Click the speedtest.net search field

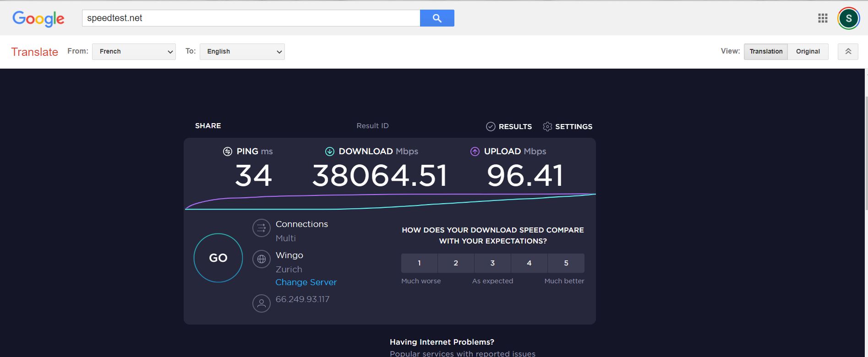pos(251,18)
